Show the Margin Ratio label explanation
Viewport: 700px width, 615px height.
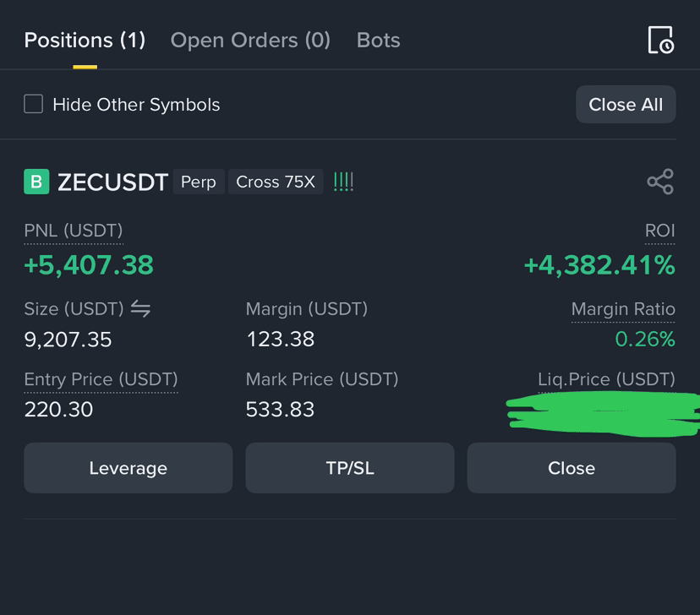pos(623,309)
